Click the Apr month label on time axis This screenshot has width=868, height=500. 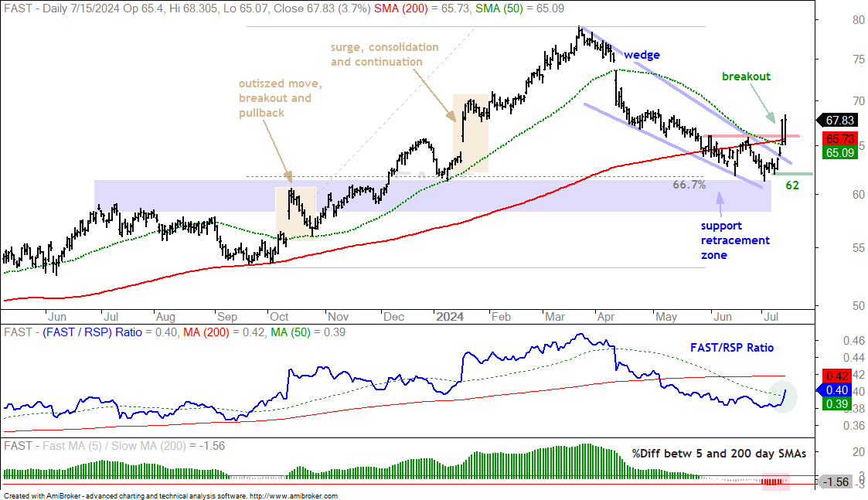606,317
